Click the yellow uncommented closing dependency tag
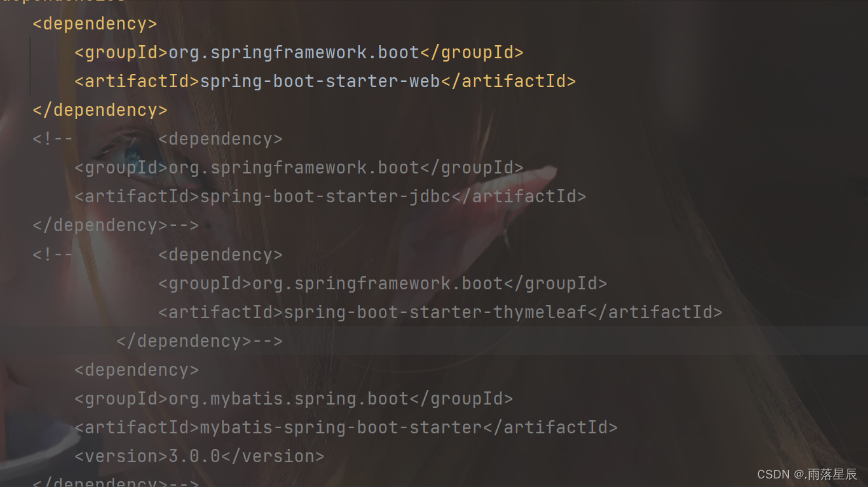Viewport: 868px width, 487px height. point(100,110)
